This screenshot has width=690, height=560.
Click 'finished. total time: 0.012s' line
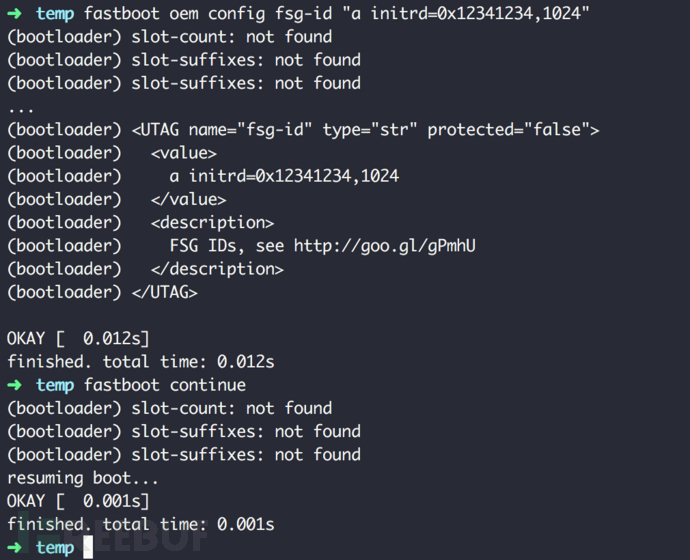[141, 362]
